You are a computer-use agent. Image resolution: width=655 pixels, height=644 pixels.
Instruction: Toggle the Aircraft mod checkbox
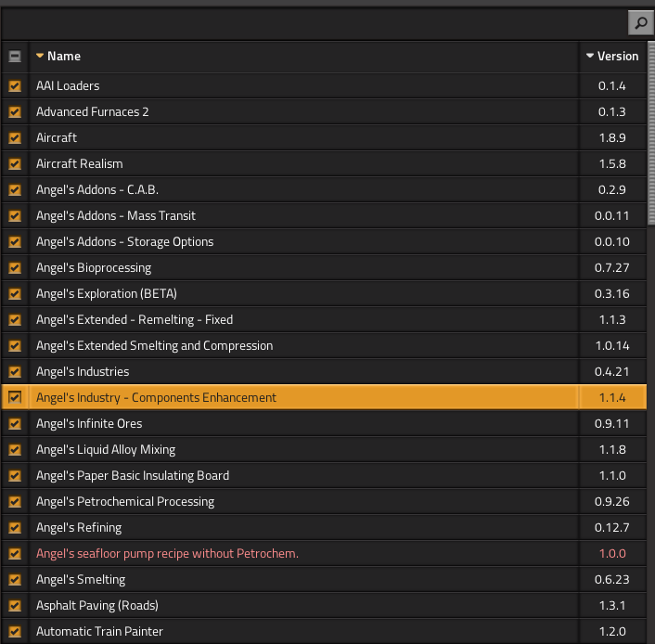click(x=15, y=137)
